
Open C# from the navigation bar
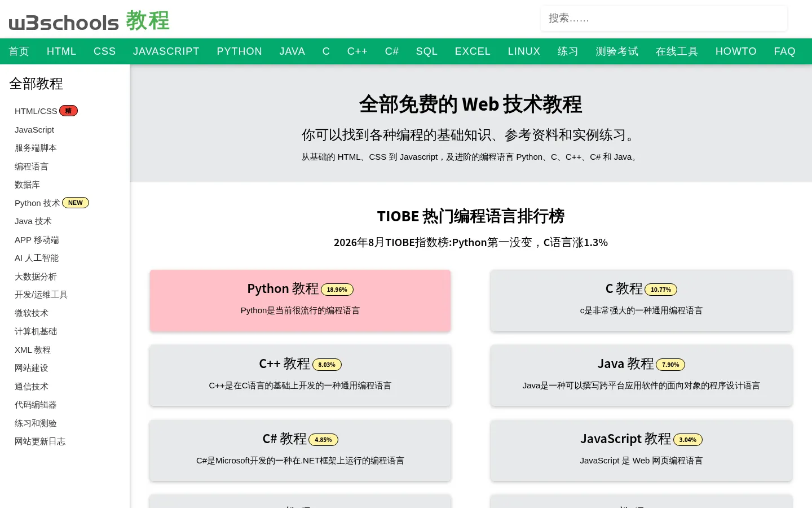392,51
